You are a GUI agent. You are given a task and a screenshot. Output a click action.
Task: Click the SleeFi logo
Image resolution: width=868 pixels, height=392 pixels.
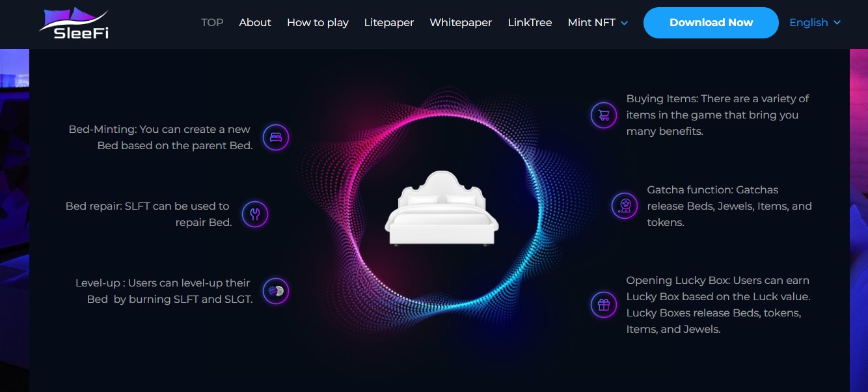click(x=74, y=23)
